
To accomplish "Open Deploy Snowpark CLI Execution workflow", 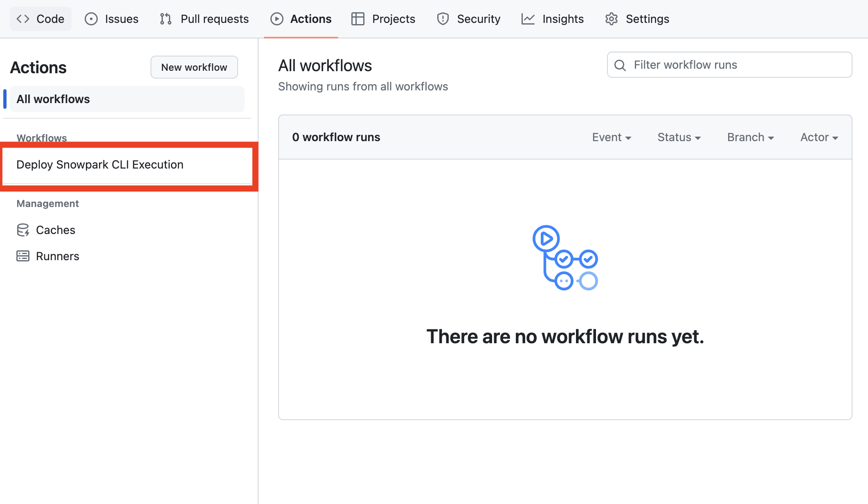I will (127, 164).
